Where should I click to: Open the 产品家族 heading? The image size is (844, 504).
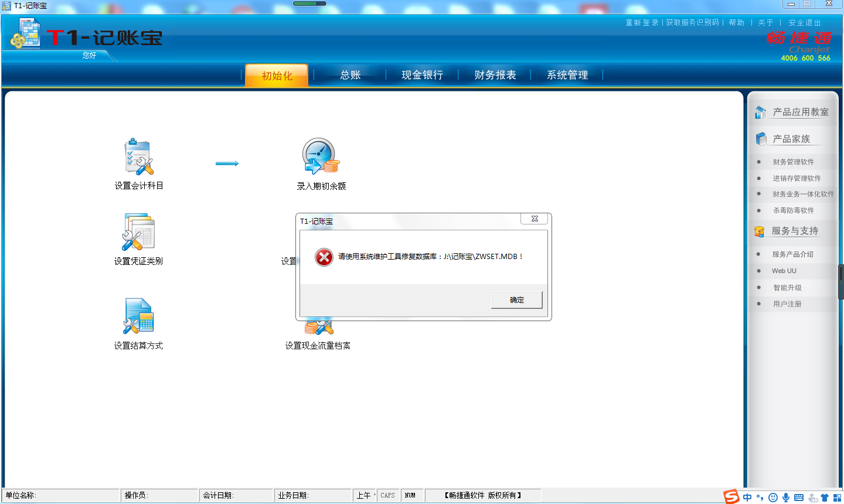(x=791, y=139)
